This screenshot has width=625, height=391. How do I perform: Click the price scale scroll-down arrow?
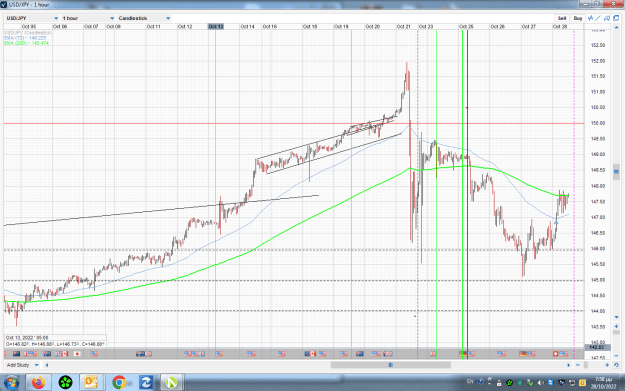616,318
